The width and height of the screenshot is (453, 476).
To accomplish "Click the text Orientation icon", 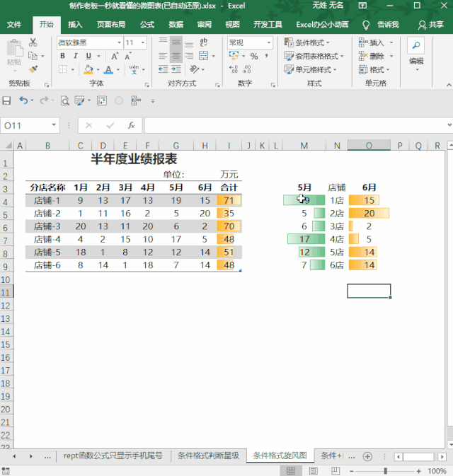I will tap(194, 69).
